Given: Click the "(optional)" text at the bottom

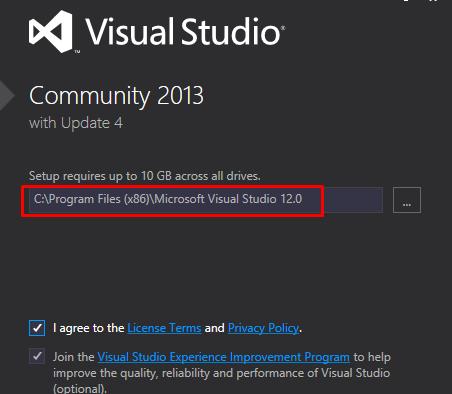Looking at the screenshot, I should (x=80, y=389).
